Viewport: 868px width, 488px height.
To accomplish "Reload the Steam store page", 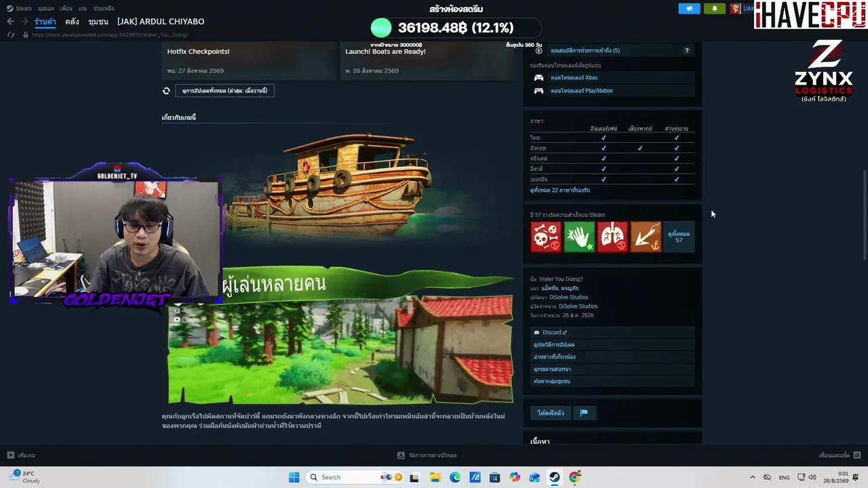I will (x=11, y=35).
